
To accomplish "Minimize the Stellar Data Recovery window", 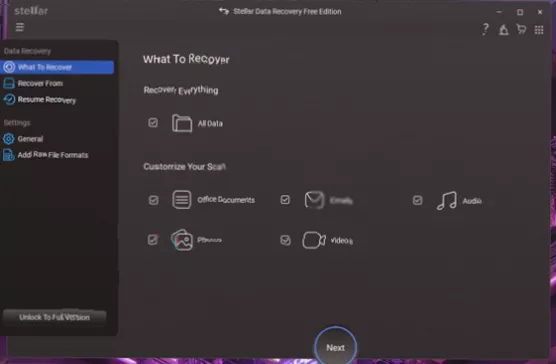I will click(499, 12).
